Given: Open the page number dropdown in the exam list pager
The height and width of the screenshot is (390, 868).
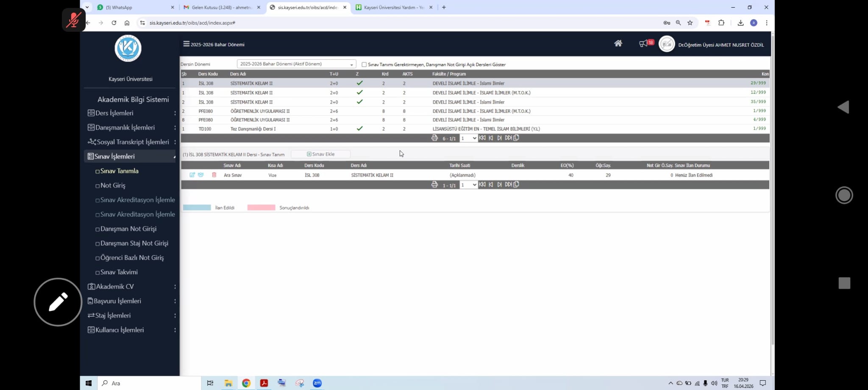Looking at the screenshot, I should tap(469, 185).
